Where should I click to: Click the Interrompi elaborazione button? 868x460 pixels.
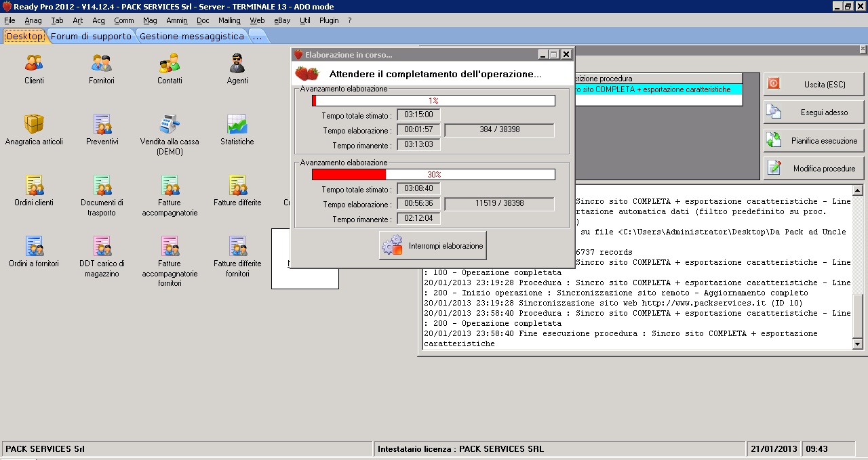(x=433, y=246)
